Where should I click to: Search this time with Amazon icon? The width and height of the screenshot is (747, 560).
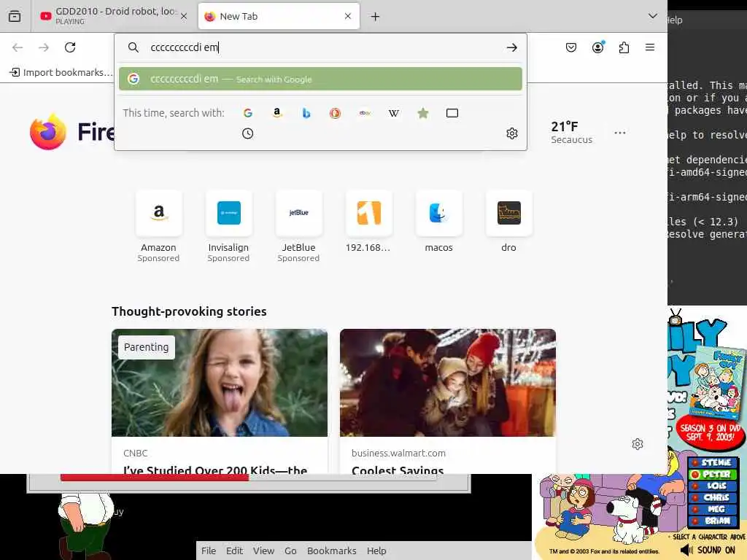276,113
